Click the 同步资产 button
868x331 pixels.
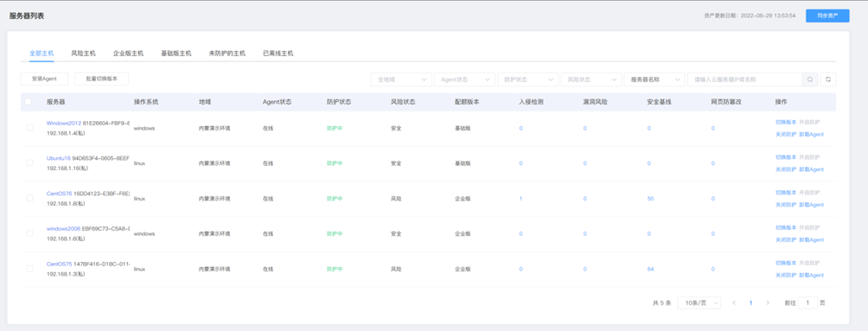coord(827,16)
